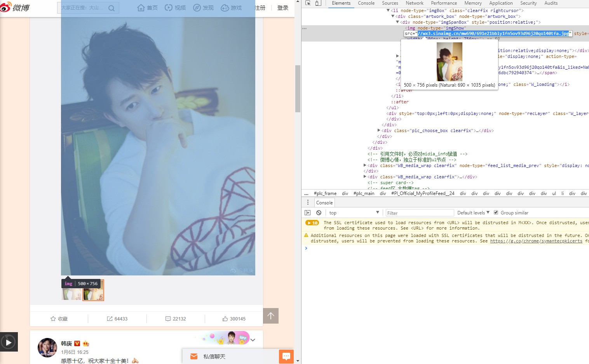
Task: Click the page scrollbar thumb in Weibo pane
Action: click(x=298, y=89)
